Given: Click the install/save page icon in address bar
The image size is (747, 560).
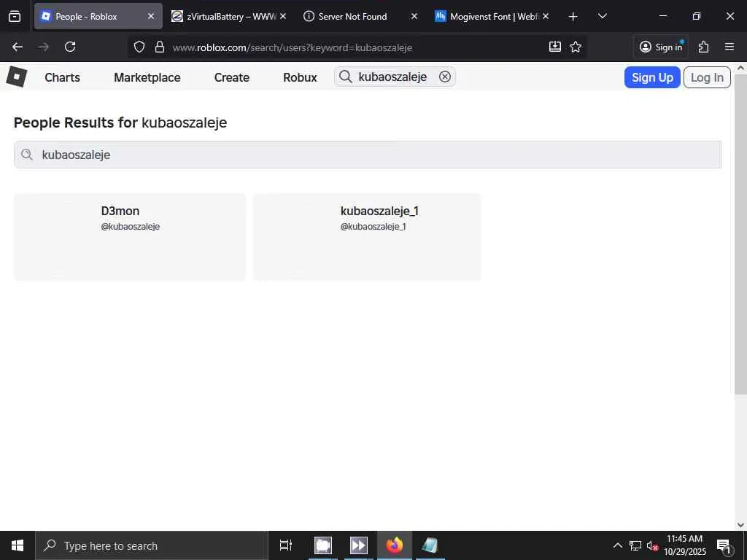Looking at the screenshot, I should point(555,47).
